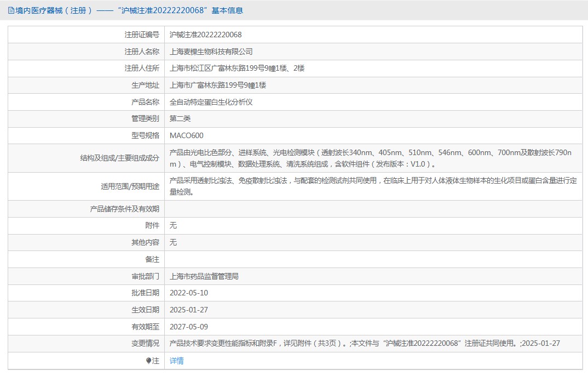588x376 pixels.
Task: Click the document icon in the page header
Action: (11, 10)
